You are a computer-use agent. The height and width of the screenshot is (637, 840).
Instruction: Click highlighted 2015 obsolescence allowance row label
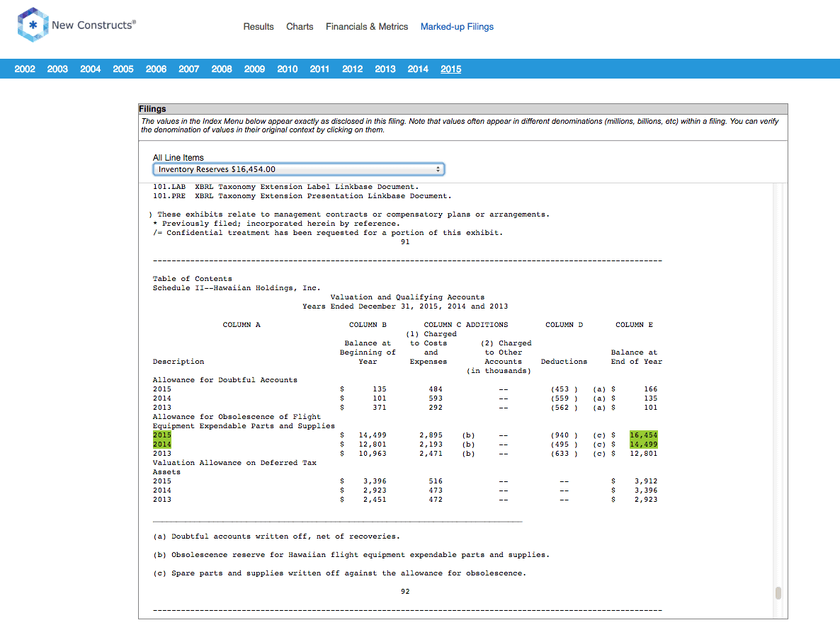point(161,435)
